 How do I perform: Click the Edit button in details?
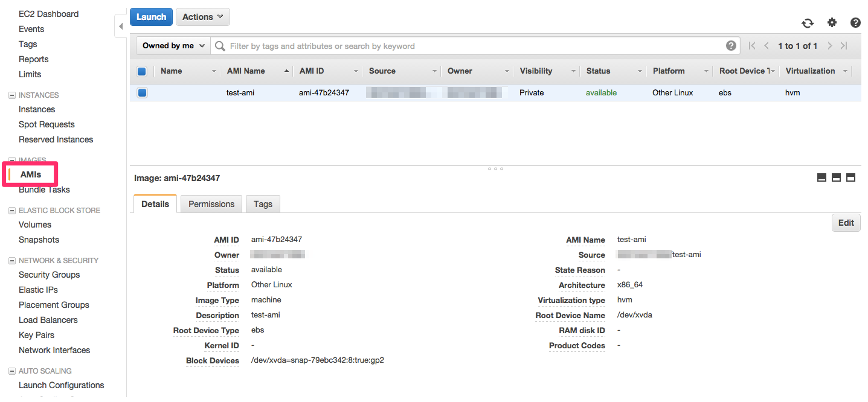click(846, 223)
